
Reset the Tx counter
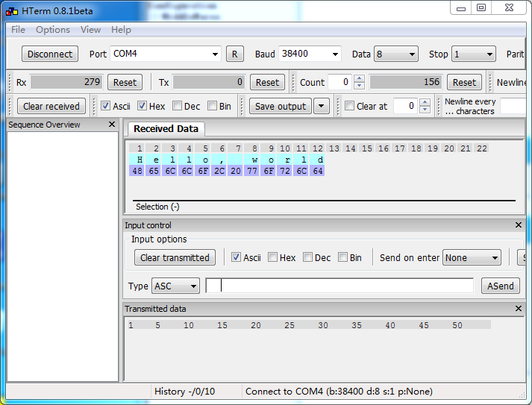point(267,83)
